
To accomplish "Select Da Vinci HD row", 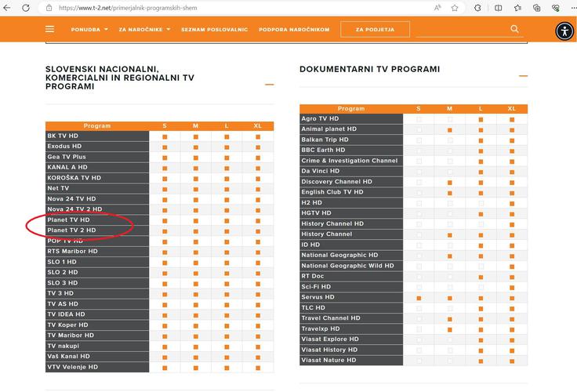I will (x=414, y=171).
